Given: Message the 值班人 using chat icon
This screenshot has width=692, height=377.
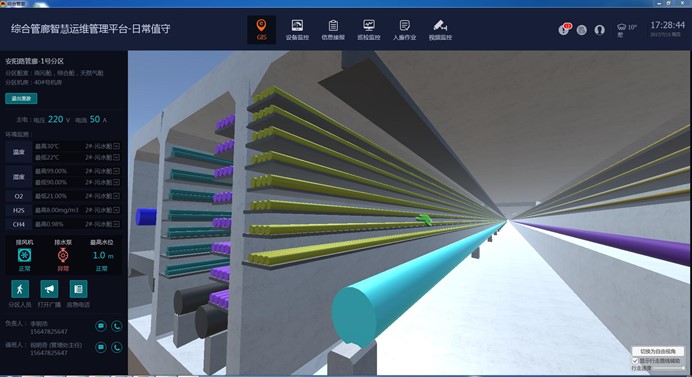Looking at the screenshot, I should [x=101, y=347].
